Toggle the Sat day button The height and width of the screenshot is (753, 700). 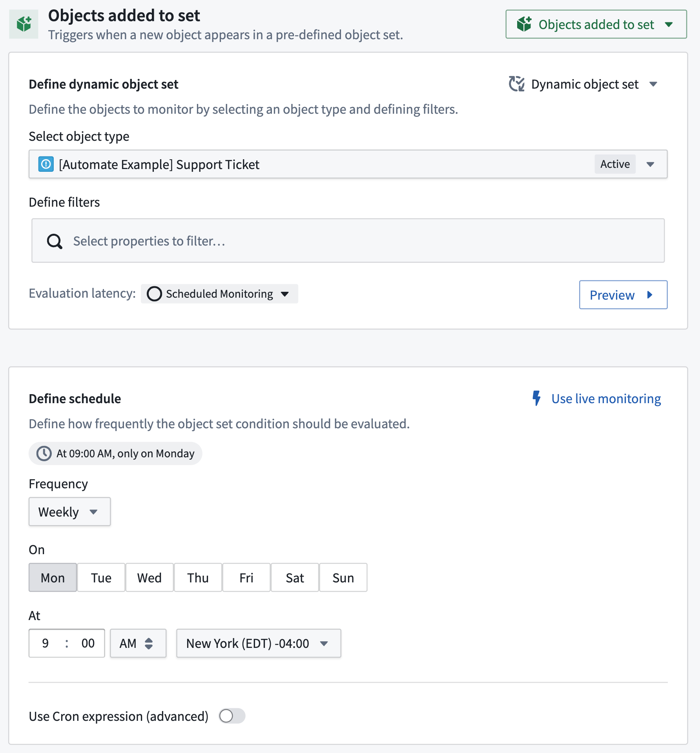tap(295, 578)
